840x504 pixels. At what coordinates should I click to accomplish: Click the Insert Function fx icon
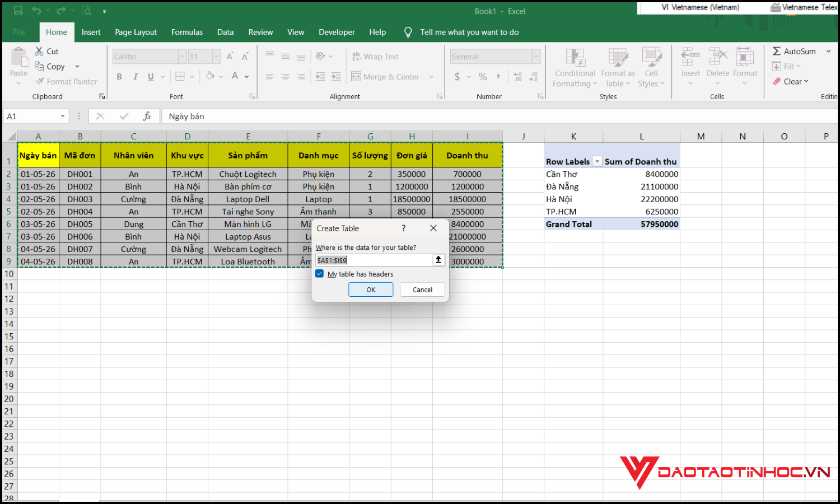[147, 116]
